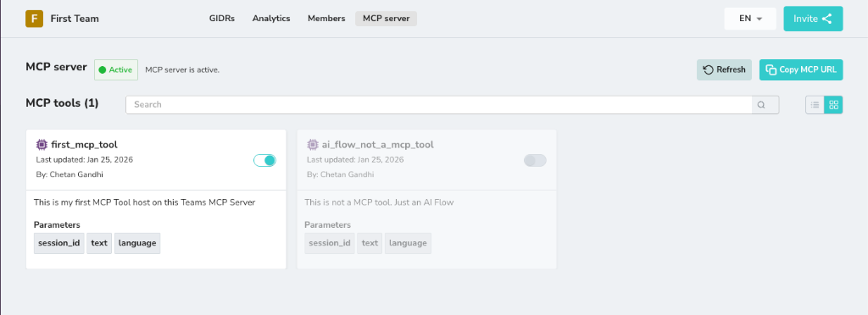
Task: Click "MCP server is active." status text
Action: tap(182, 70)
